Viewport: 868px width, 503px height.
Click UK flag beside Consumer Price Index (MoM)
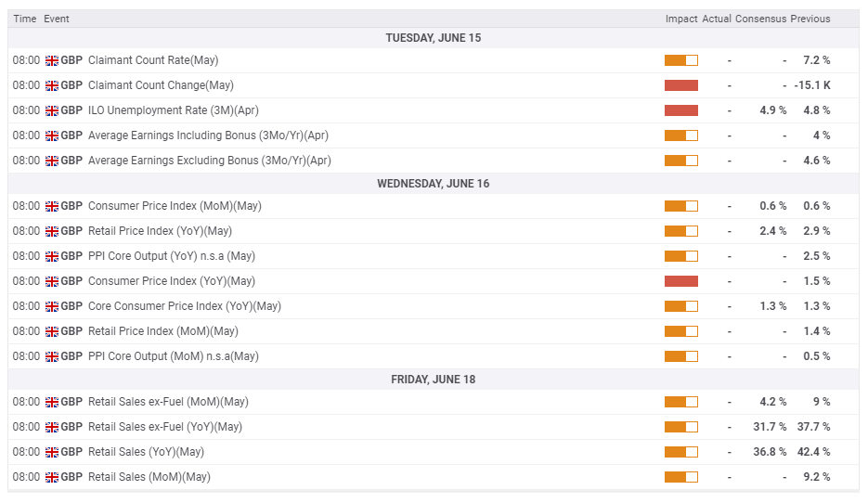coord(52,206)
